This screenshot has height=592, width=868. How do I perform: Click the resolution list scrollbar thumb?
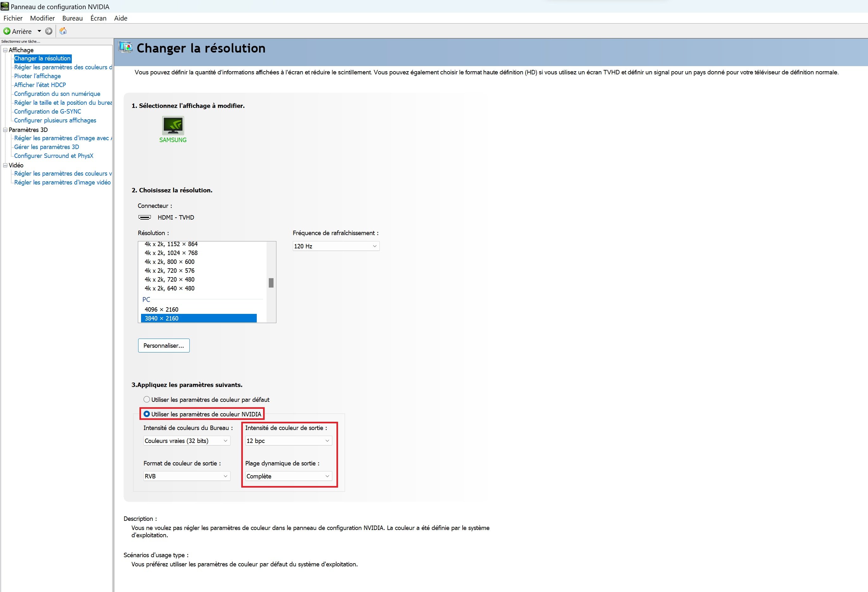point(271,283)
